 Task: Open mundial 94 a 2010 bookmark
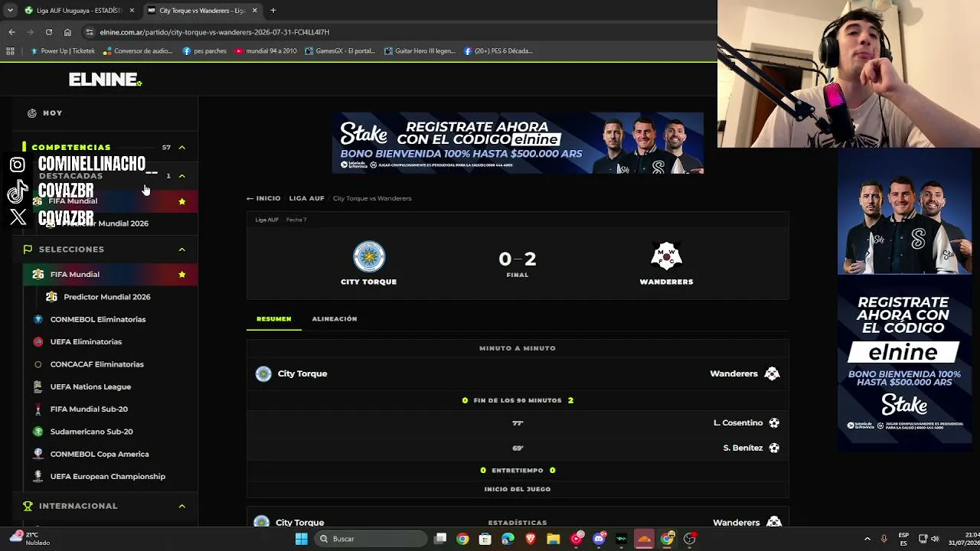266,51
